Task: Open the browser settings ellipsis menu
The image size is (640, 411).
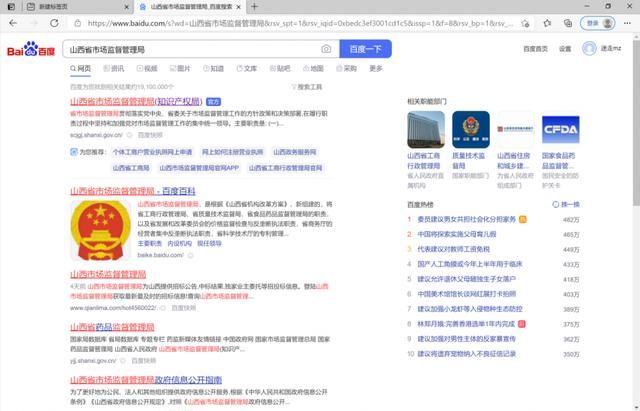Action: [x=627, y=23]
